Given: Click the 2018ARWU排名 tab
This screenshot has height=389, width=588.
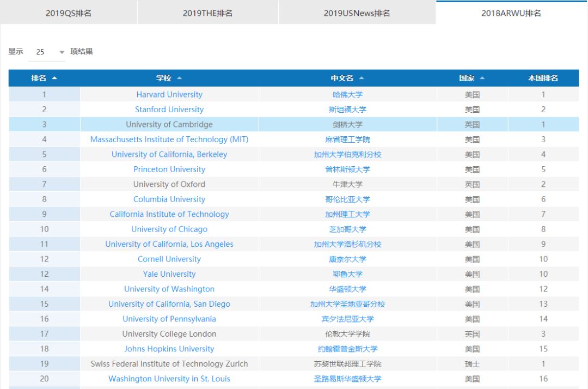Looking at the screenshot, I should (511, 13).
